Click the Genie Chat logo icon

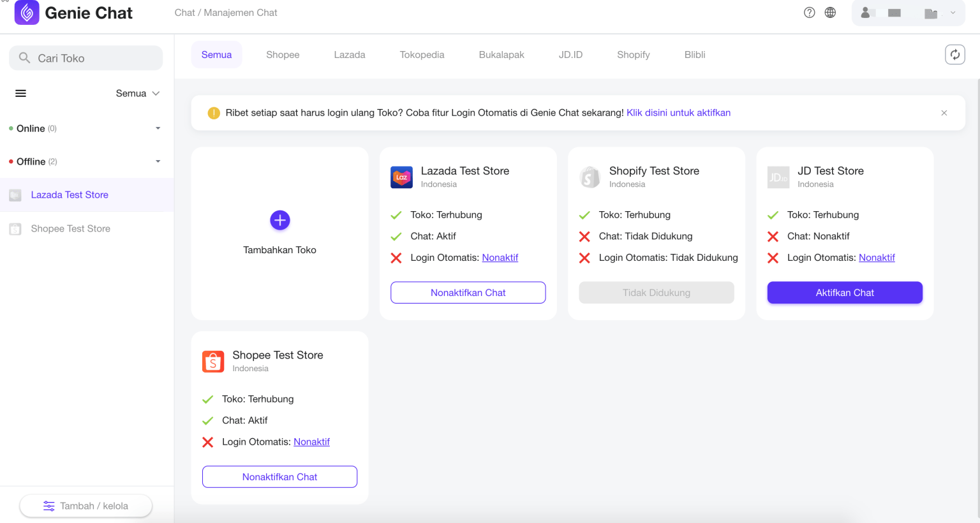(26, 12)
